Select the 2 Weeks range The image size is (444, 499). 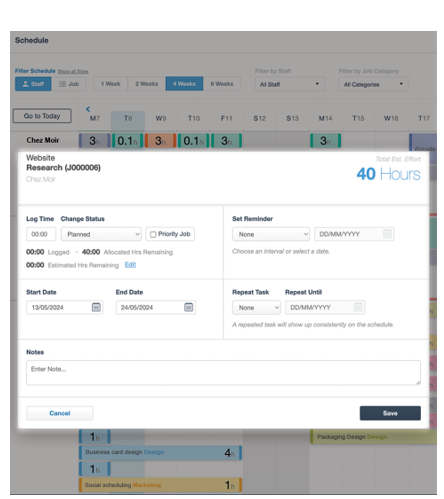click(147, 84)
